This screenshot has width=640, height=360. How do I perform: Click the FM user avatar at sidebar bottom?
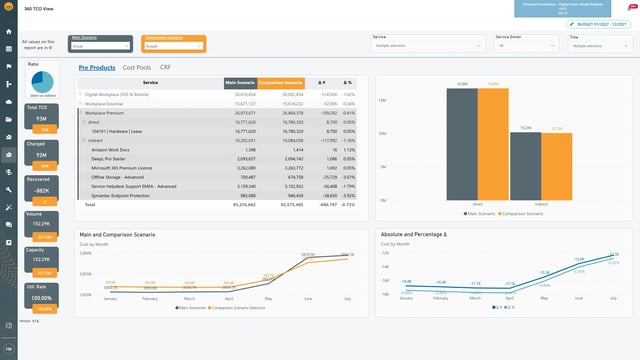coord(9,349)
